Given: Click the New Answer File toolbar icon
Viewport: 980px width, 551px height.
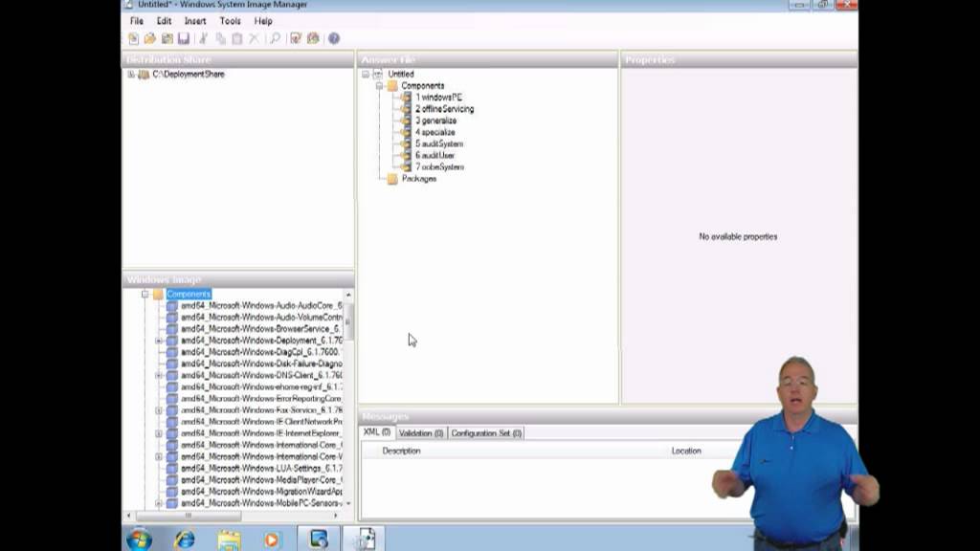Looking at the screenshot, I should (x=133, y=38).
